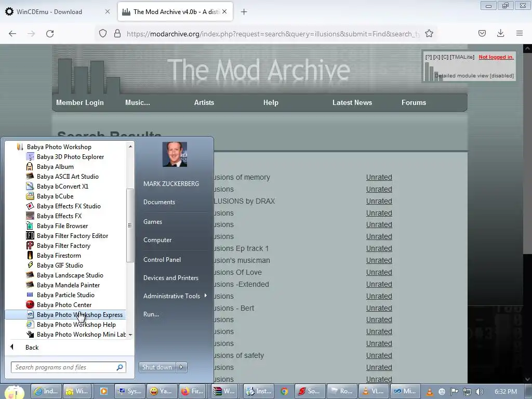Open the Latest News menu
The height and width of the screenshot is (399, 532).
click(x=352, y=102)
